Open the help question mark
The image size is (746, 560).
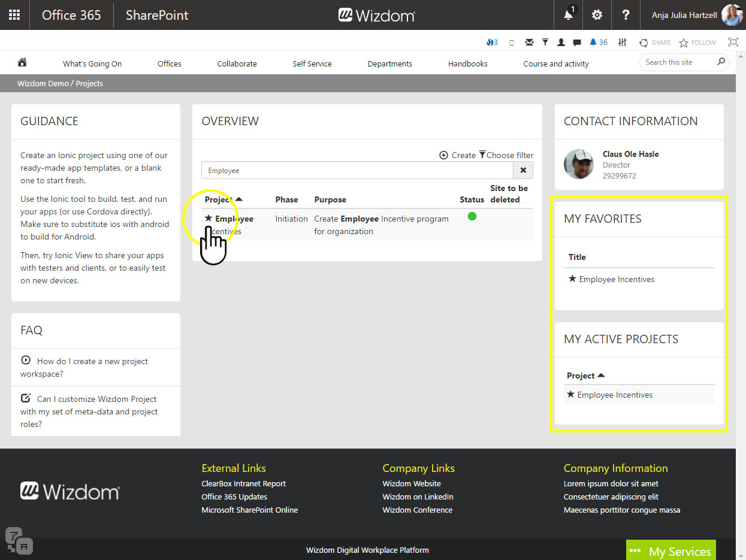(x=626, y=15)
